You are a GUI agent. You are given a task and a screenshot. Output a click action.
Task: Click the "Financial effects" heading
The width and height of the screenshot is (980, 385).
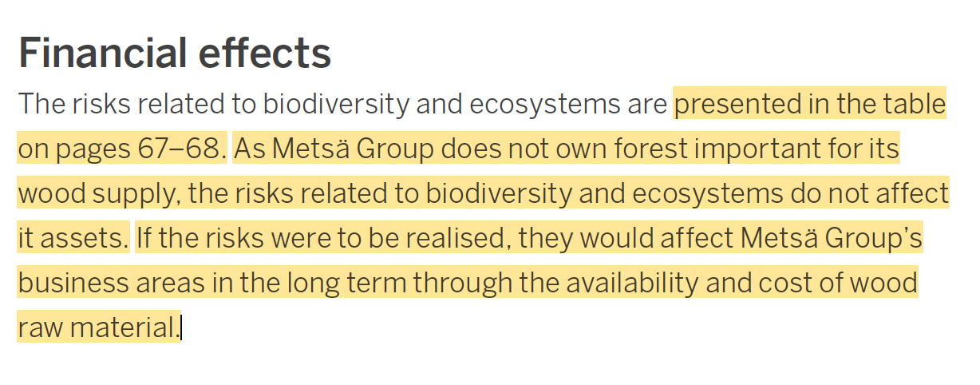174,53
